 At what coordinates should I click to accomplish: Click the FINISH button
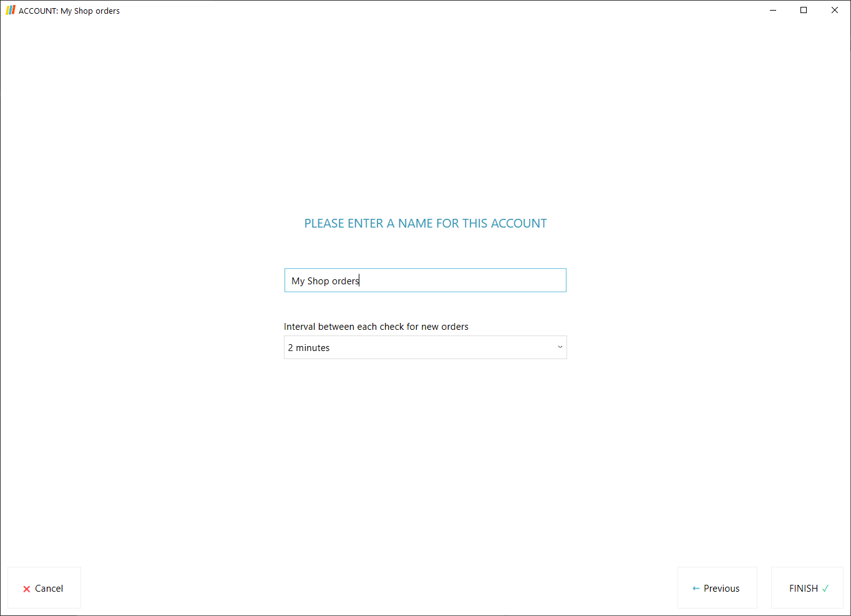coord(807,588)
